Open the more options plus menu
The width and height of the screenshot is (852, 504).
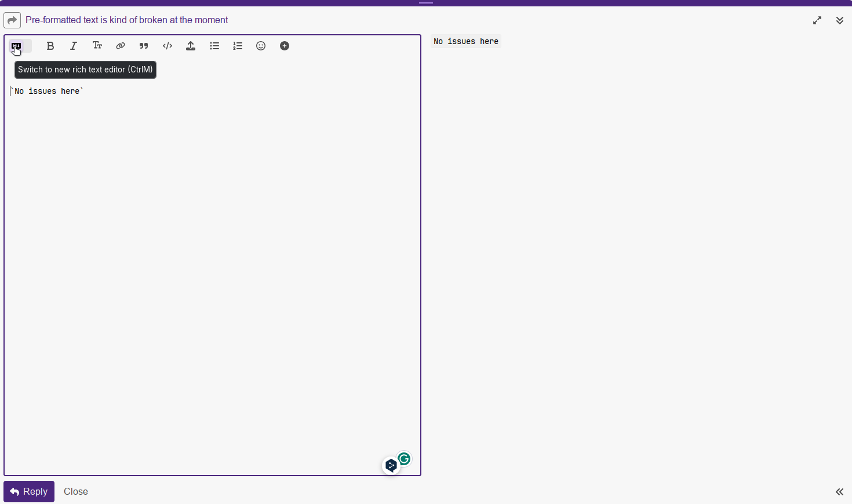(285, 46)
